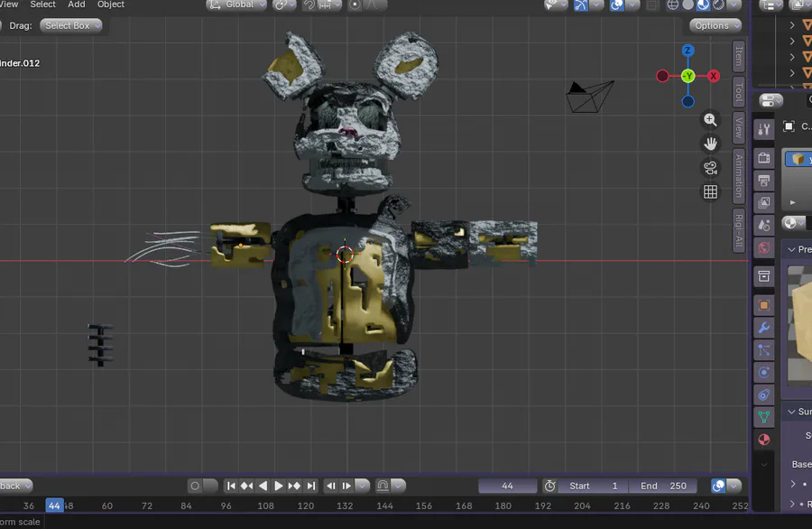Open the Material properties tab

coord(764,440)
